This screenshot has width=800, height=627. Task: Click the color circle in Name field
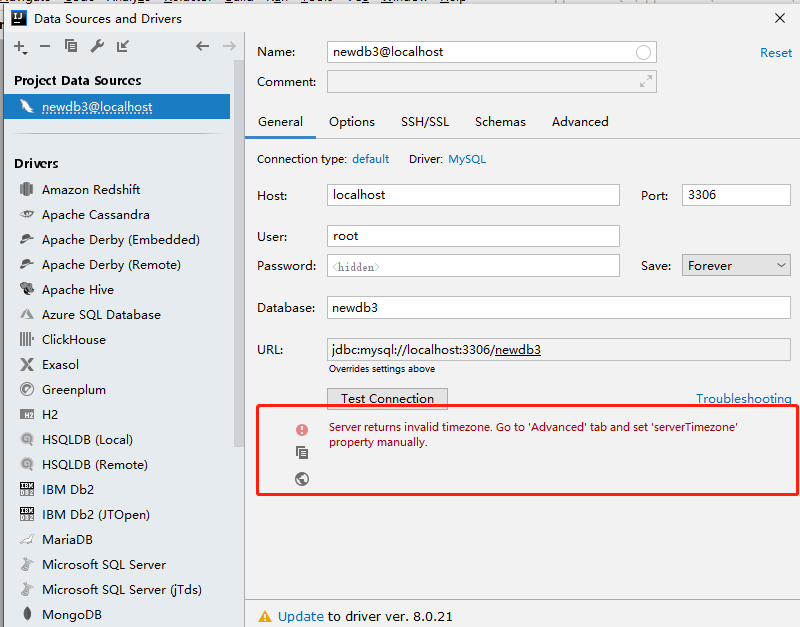[x=643, y=52]
